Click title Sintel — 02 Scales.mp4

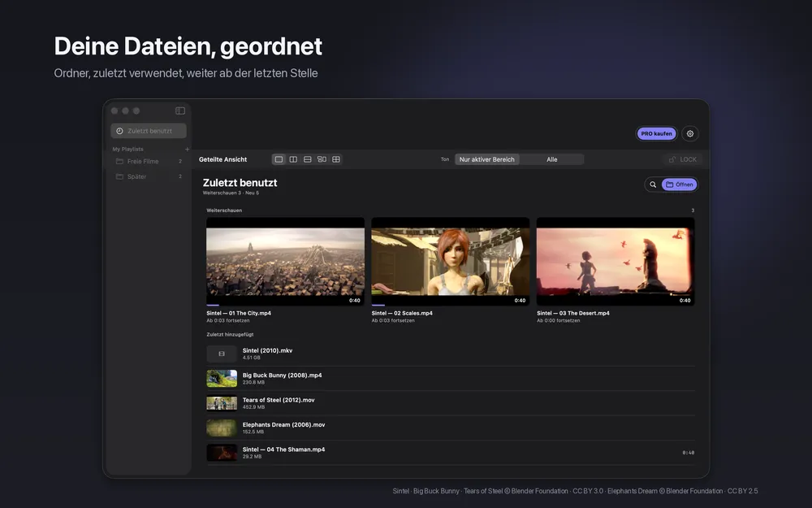click(x=402, y=313)
